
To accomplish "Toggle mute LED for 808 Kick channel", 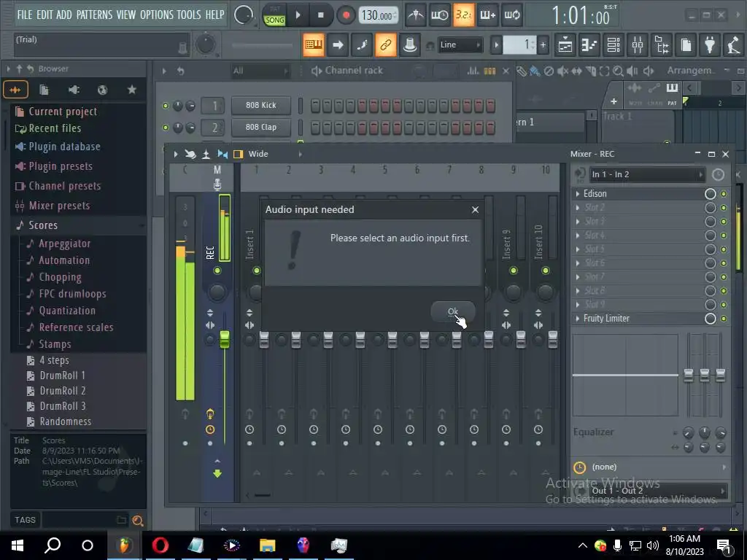I will 166,106.
